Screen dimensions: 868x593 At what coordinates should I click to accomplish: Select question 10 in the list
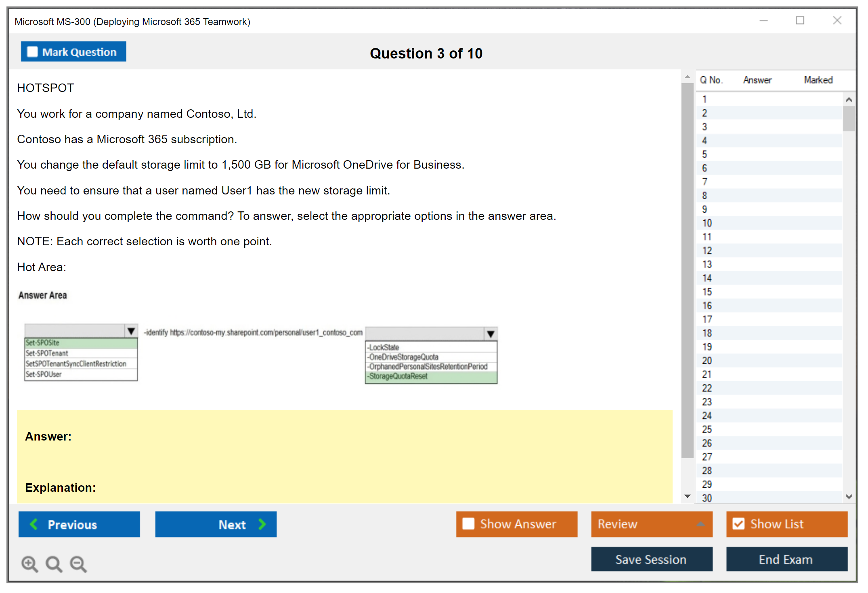tap(707, 223)
